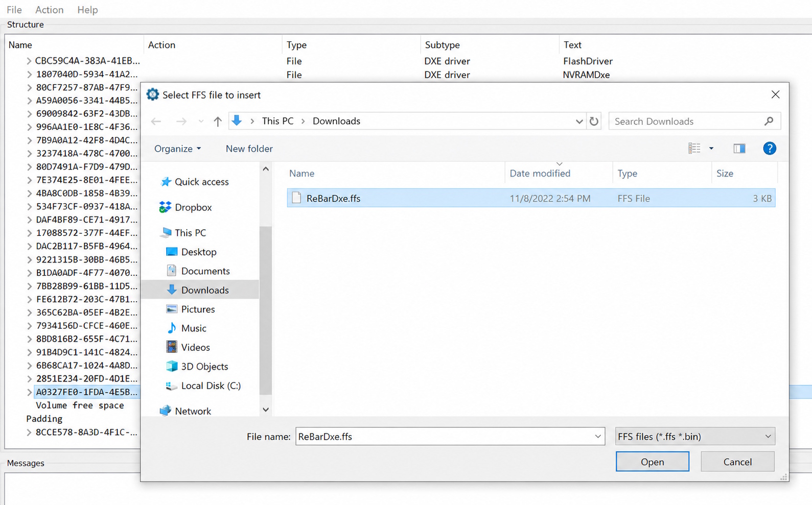Open the address bar path dropdown
Screen dimensions: 812x505
[579, 122]
